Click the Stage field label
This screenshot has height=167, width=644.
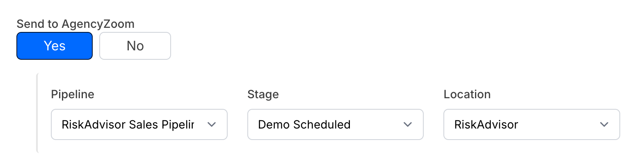tap(263, 95)
